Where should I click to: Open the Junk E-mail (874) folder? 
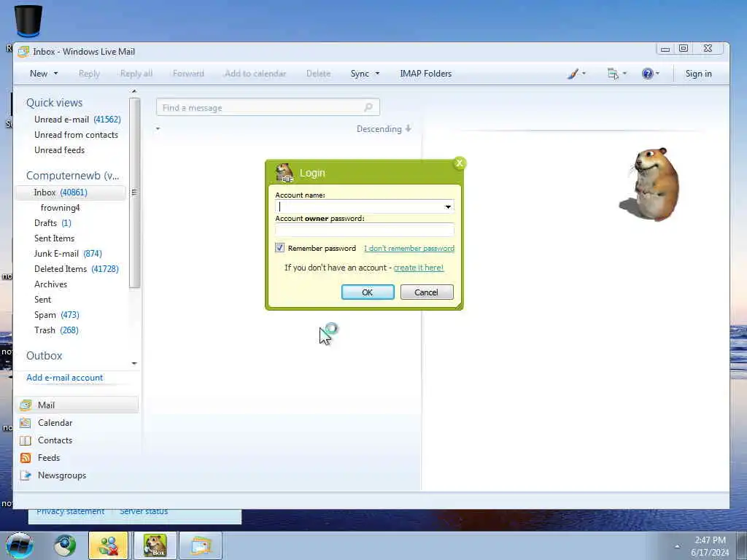[x=68, y=253]
